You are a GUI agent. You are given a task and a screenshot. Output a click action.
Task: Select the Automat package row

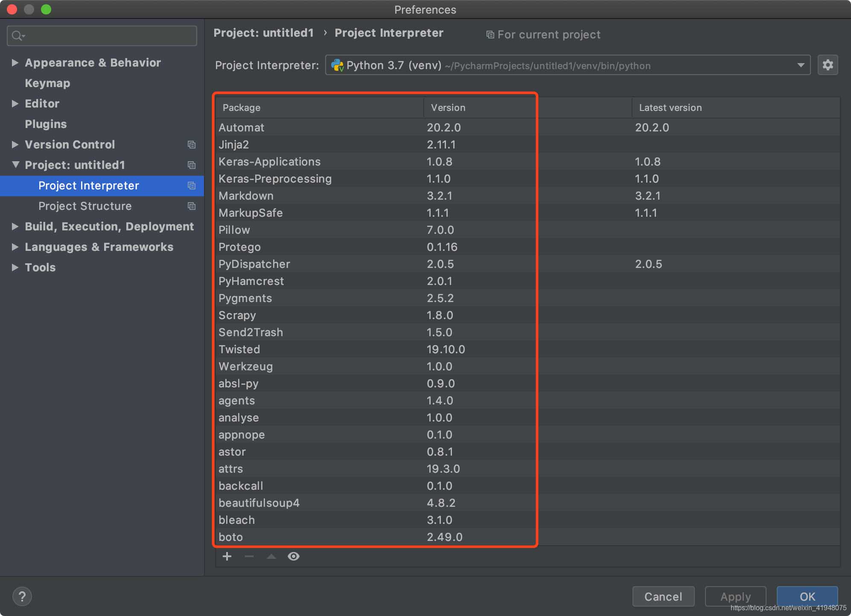point(528,128)
